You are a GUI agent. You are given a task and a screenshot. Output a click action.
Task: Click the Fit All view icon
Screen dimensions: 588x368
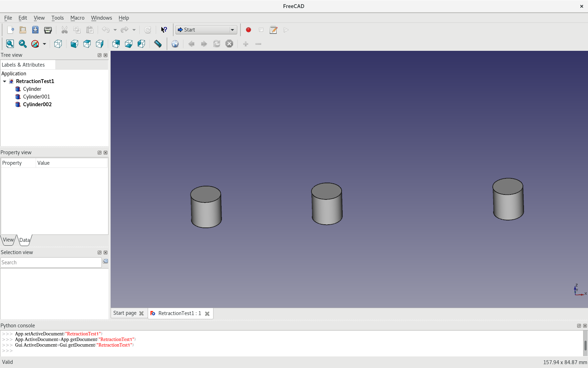[x=10, y=44]
